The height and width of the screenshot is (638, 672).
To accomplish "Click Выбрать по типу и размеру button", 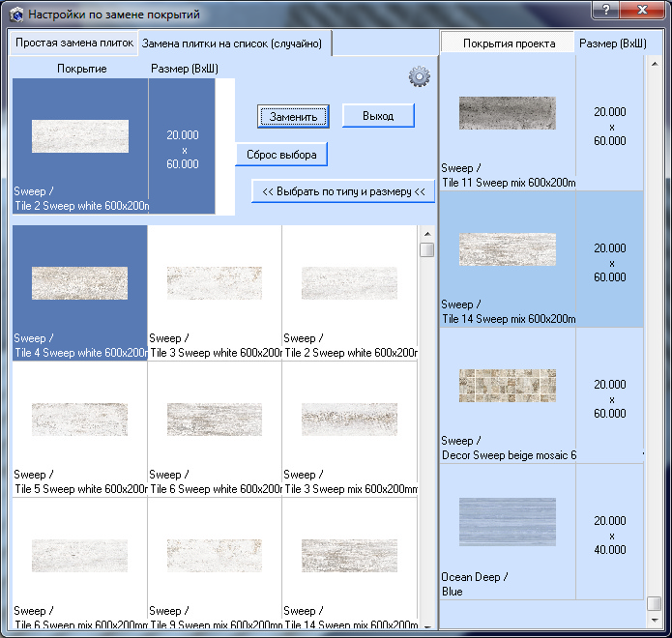I will tap(342, 191).
